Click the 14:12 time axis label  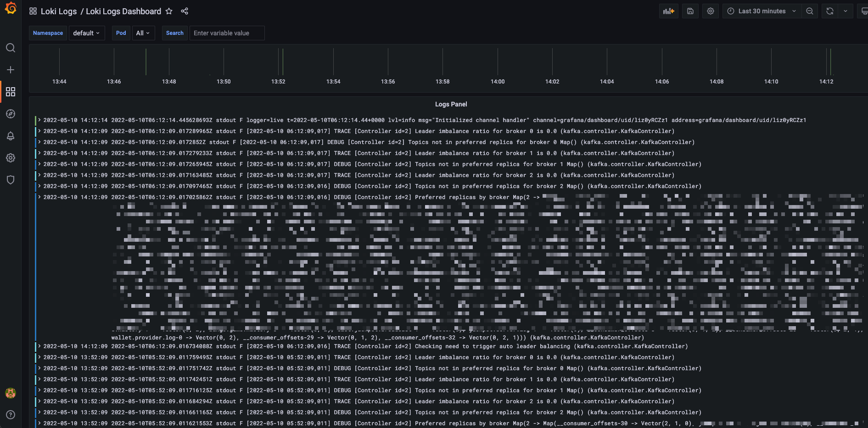click(x=826, y=82)
